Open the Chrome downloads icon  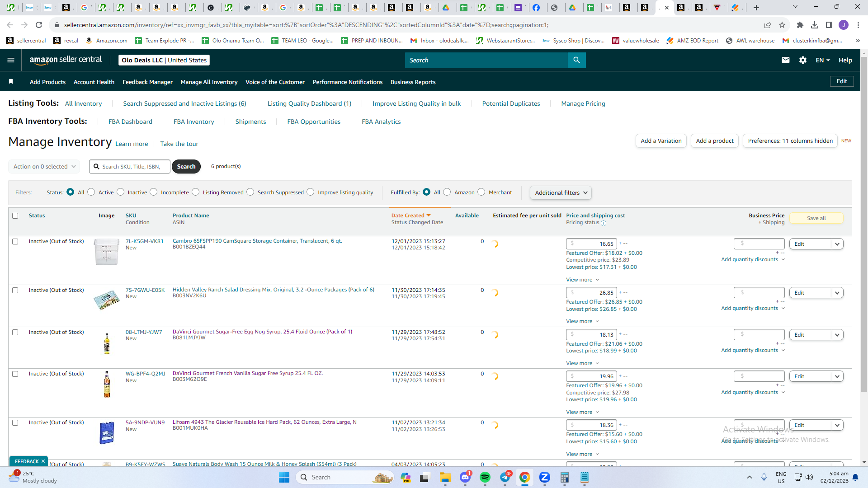click(x=814, y=25)
